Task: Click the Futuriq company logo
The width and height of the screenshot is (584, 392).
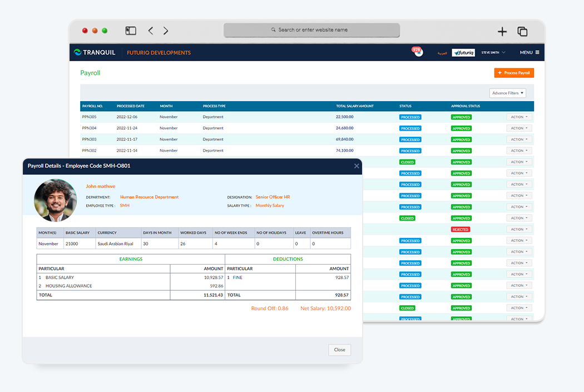Action: [463, 53]
